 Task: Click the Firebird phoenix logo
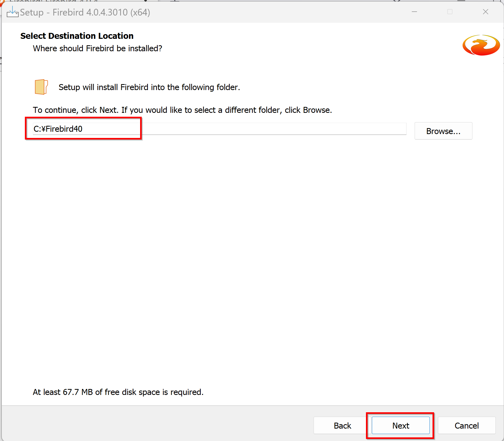(481, 45)
